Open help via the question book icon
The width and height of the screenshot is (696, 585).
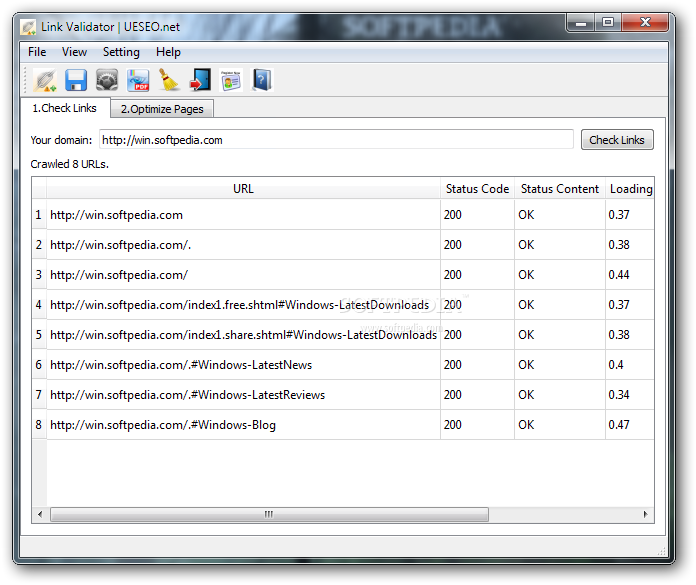[262, 81]
